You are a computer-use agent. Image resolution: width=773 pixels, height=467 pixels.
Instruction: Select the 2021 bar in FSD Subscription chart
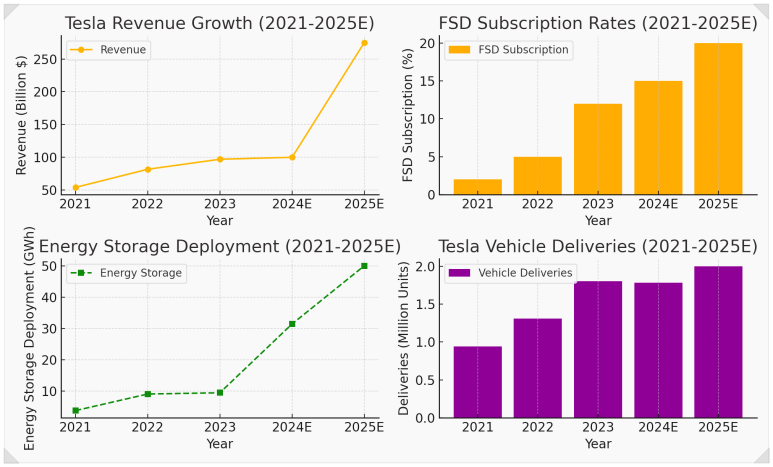pyautogui.click(x=478, y=187)
